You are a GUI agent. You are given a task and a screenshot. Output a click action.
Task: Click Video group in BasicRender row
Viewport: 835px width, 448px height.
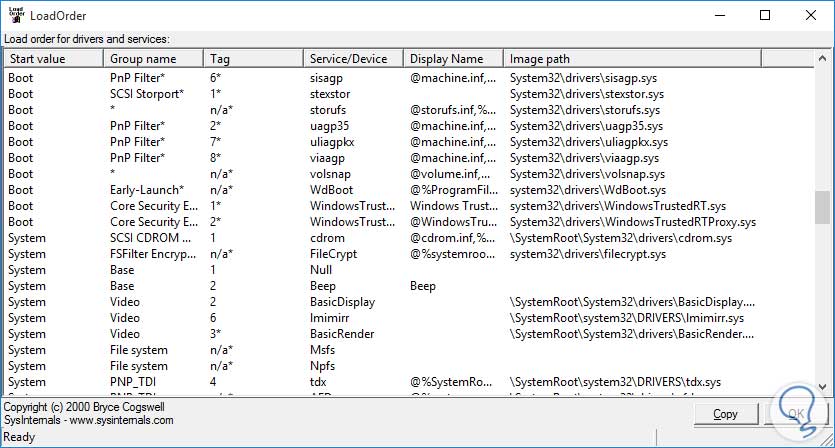tap(125, 333)
